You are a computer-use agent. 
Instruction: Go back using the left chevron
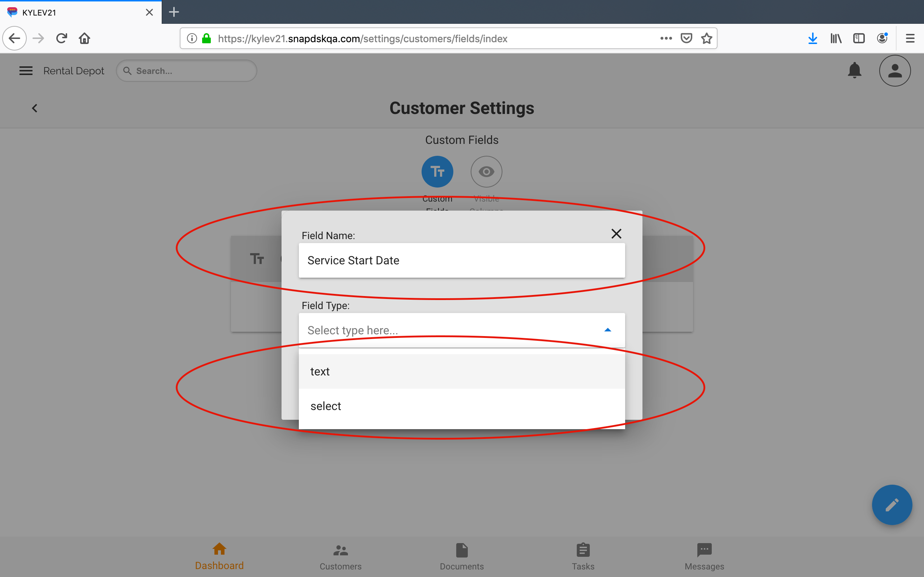click(35, 109)
